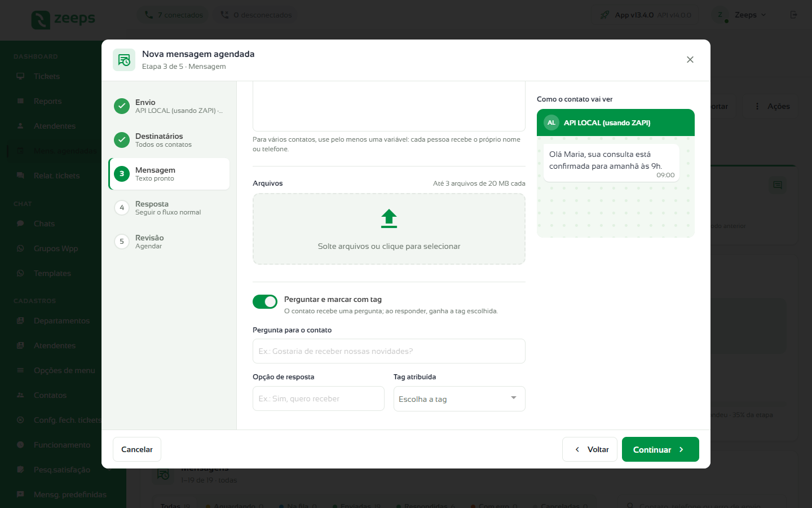Click the phone icon beside 7 conectados

[x=149, y=15]
